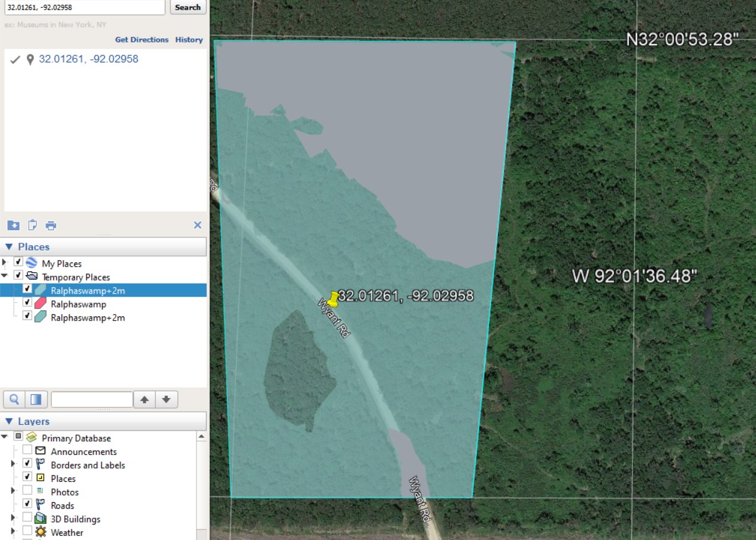This screenshot has width=756, height=540.
Task: Uncheck the Places layer checkbox
Action: 27,477
